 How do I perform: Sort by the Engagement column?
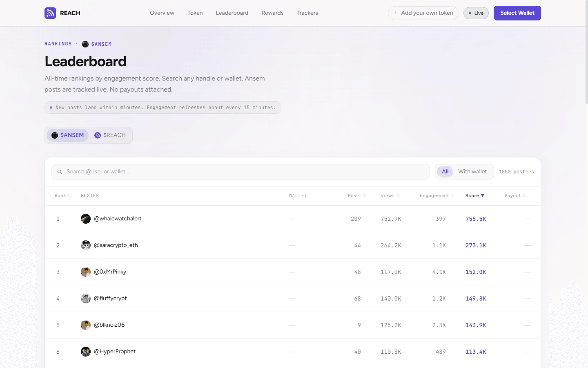(437, 196)
